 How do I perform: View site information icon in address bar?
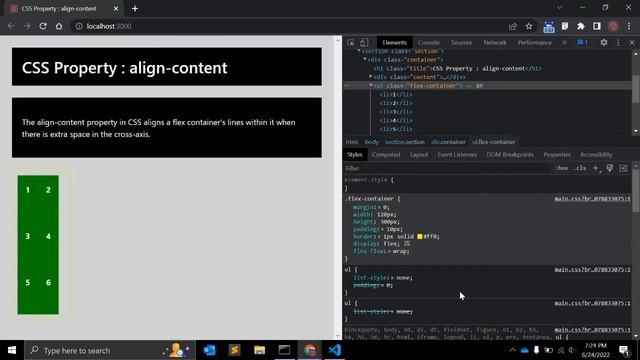point(79,26)
